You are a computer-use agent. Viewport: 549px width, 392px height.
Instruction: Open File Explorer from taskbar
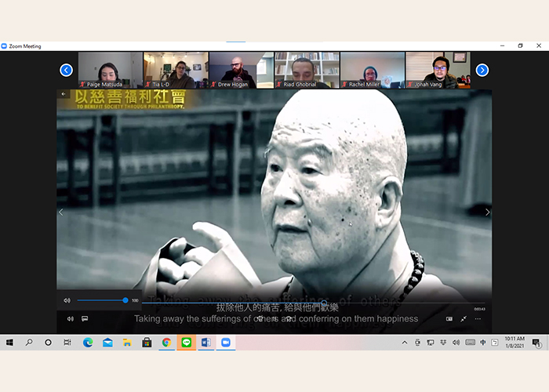(x=127, y=343)
